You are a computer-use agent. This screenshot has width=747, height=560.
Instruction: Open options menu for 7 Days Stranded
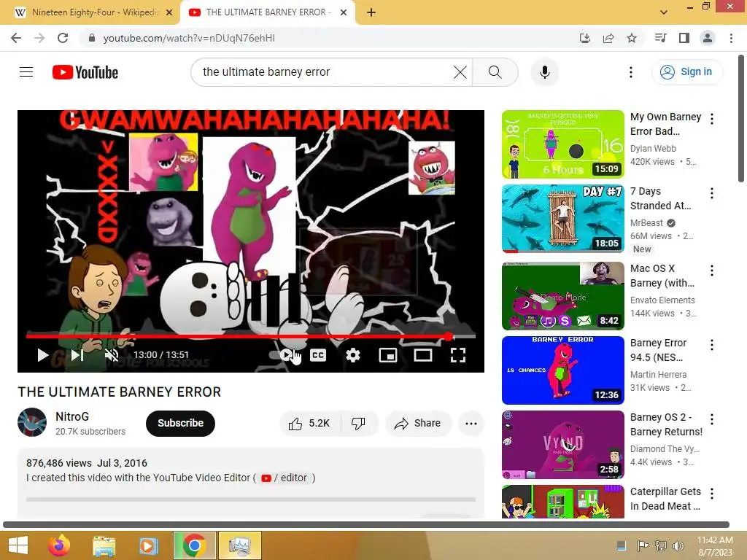click(712, 192)
